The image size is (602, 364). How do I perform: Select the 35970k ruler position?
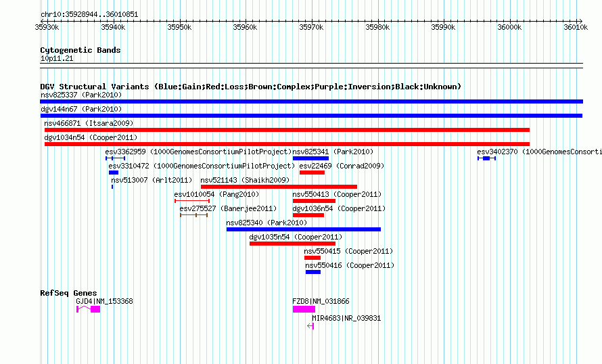tap(311, 27)
